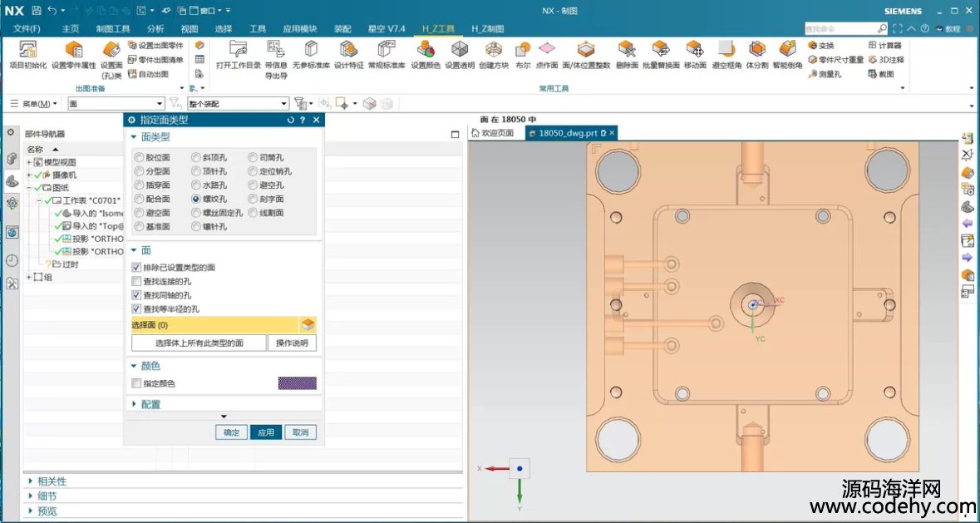
Task: Collapse the 面类型 section
Action: click(133, 137)
